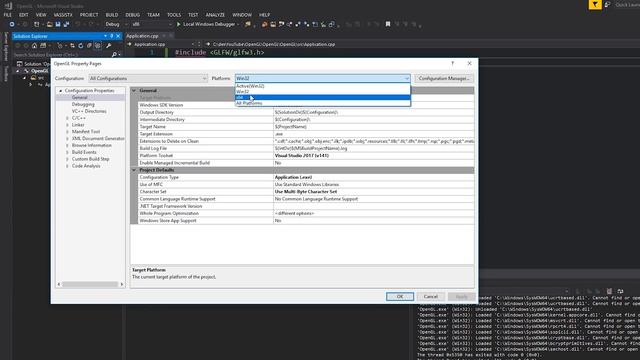Click the Platform Toolset value Visual Studio 2017 (v141)
Image resolution: width=640 pixels, height=360 pixels.
(x=302, y=156)
